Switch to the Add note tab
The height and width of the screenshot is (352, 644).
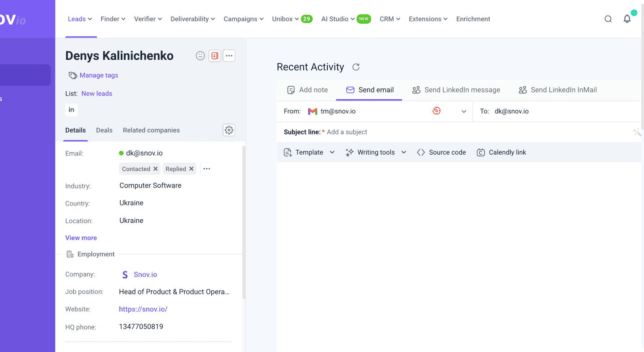[307, 90]
